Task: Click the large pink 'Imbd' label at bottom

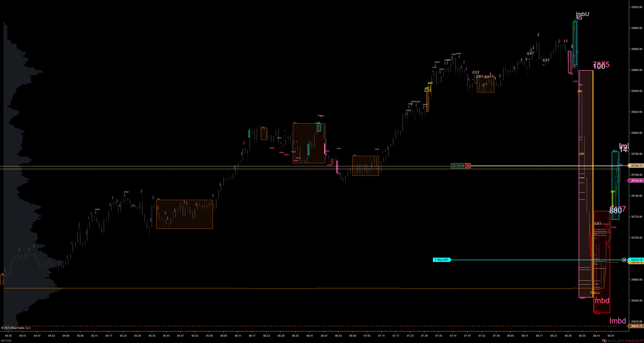Action: click(617, 321)
